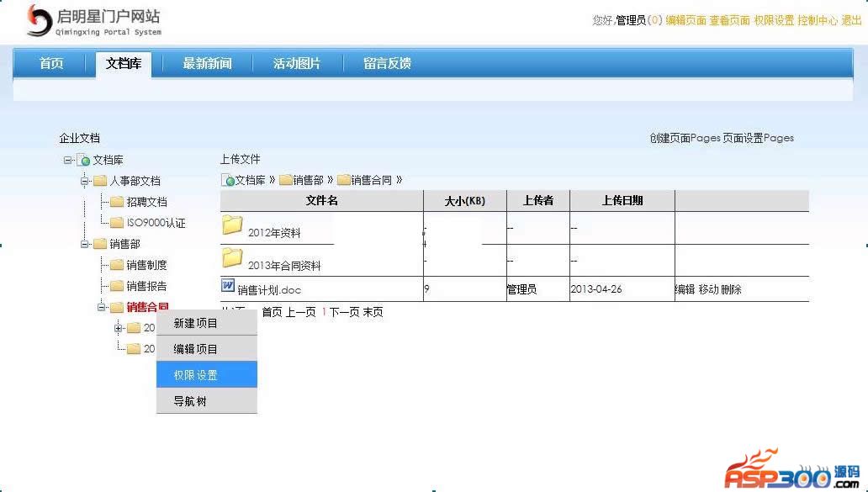Click the breadcrumb 销售部 folder icon
Image resolution: width=868 pixels, height=492 pixels.
[x=286, y=180]
